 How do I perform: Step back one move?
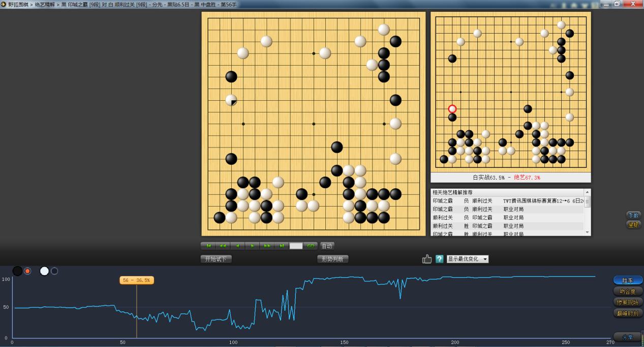coord(237,246)
